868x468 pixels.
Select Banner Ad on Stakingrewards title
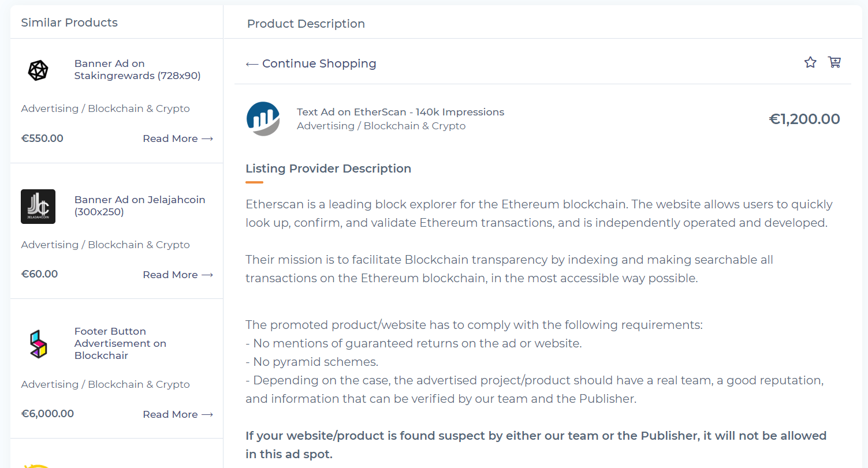(137, 70)
